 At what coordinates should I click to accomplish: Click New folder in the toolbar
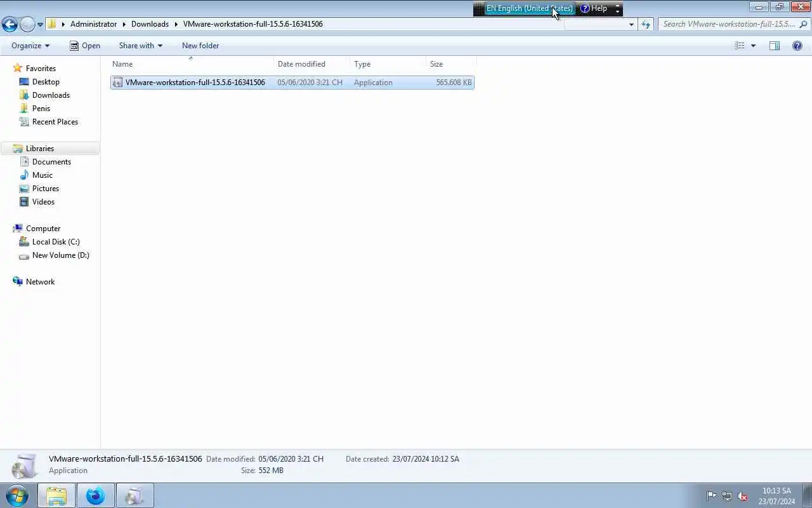(200, 46)
